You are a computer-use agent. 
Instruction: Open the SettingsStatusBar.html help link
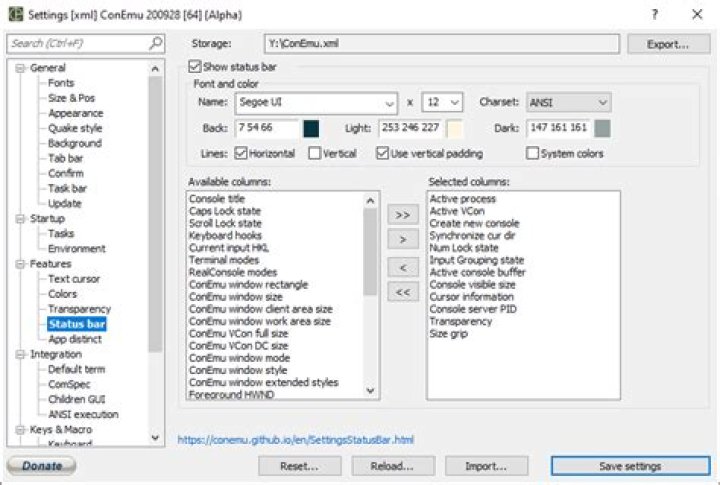(x=296, y=440)
